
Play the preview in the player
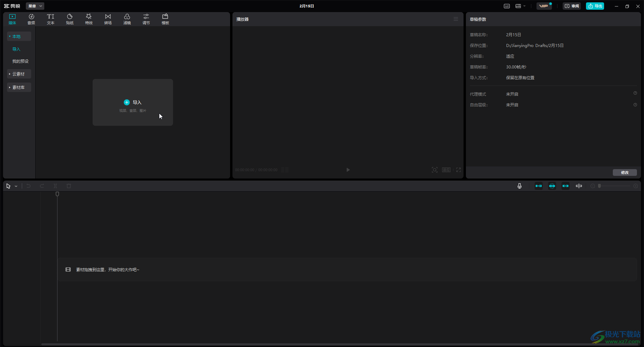tap(348, 170)
